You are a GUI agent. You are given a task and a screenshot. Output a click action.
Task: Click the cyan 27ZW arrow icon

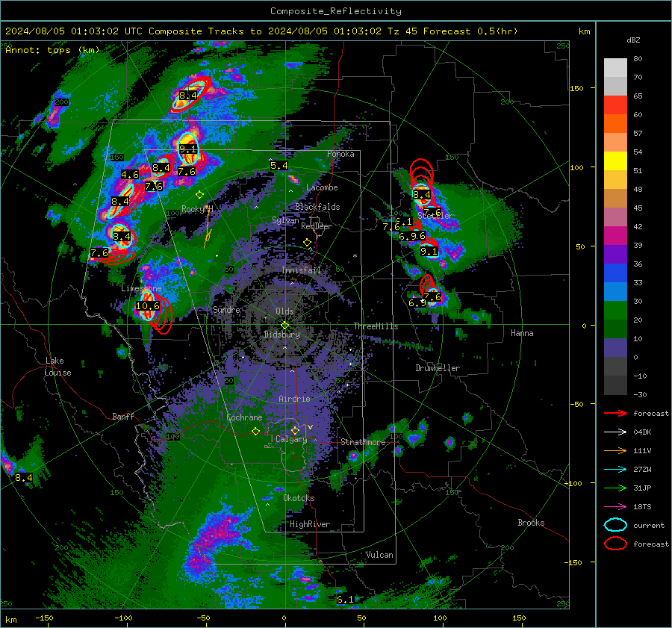[615, 470]
